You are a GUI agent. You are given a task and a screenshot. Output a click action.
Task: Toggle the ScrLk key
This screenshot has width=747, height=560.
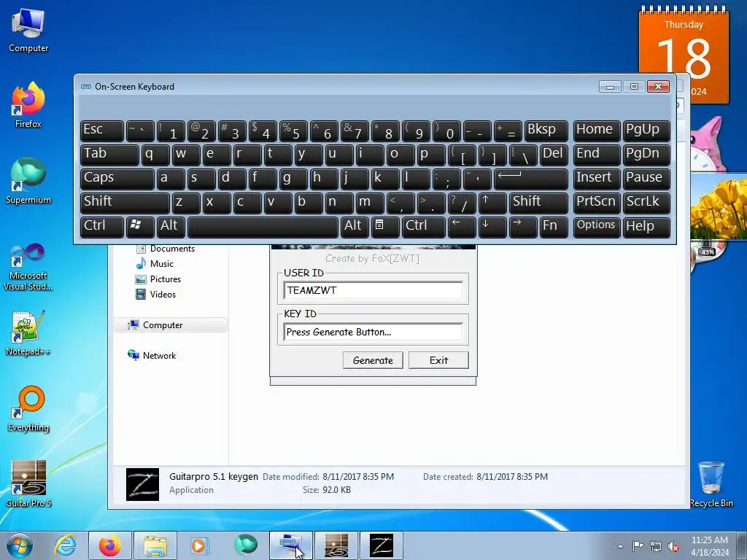646,203
